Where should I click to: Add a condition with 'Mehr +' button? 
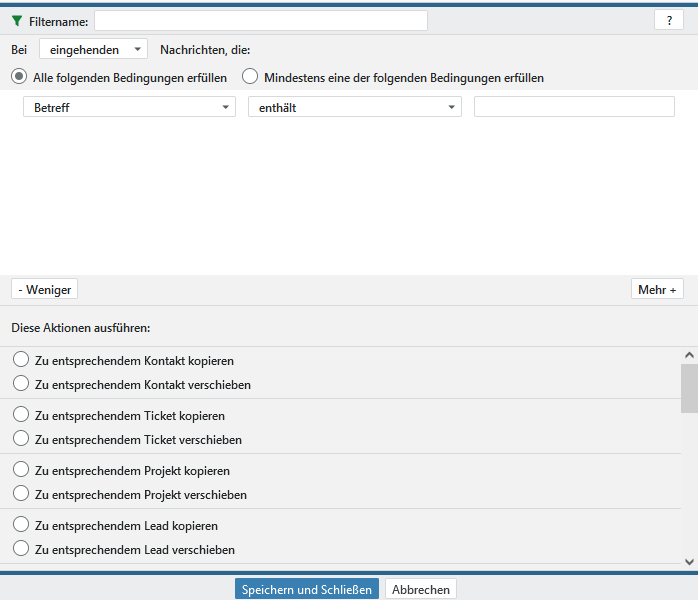[x=657, y=289]
